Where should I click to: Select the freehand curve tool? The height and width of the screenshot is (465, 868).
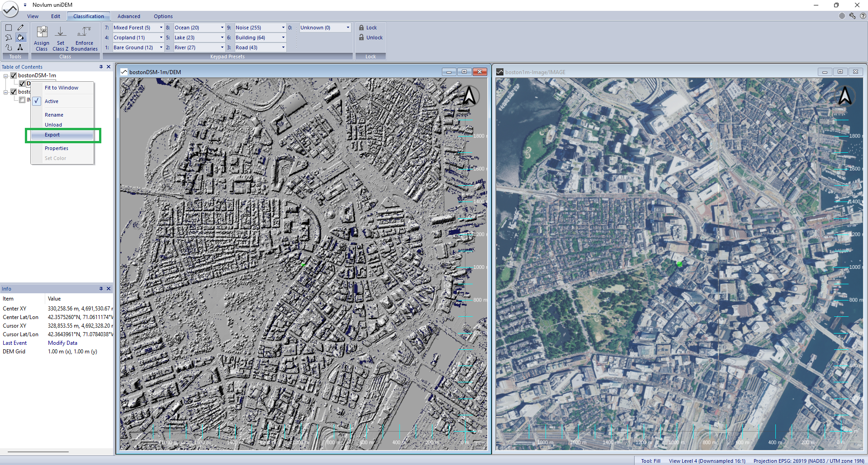tap(9, 47)
